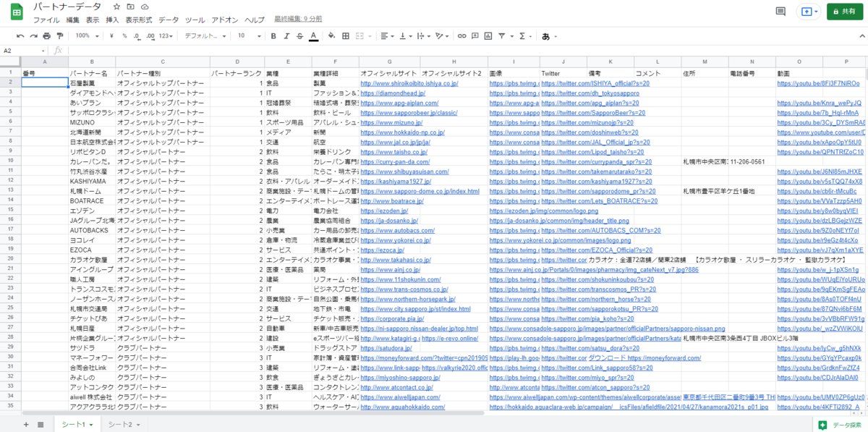Screen dimensions: 868x432
Task: Open the 表示形式 menu
Action: point(139,20)
